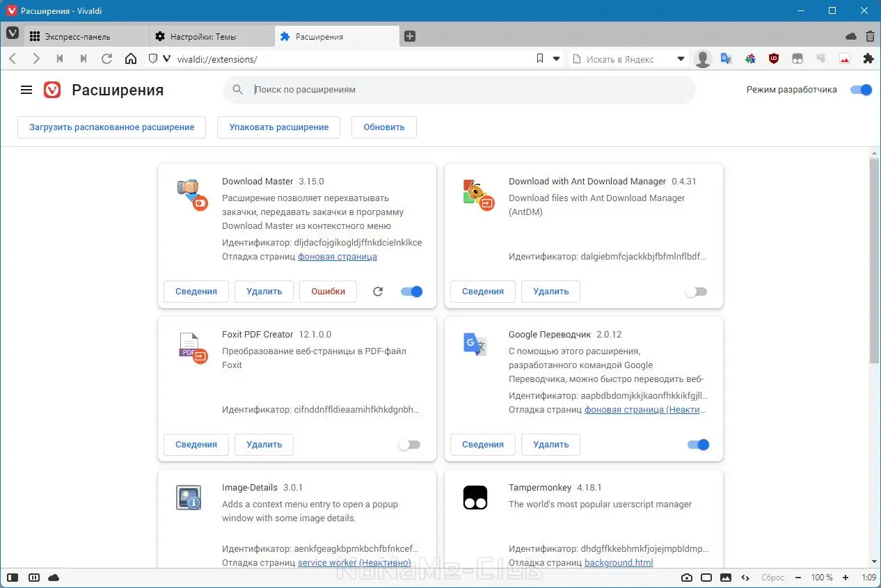Open the hamburger menu on Extensions page
Image resolution: width=881 pixels, height=588 pixels.
pyautogui.click(x=26, y=90)
